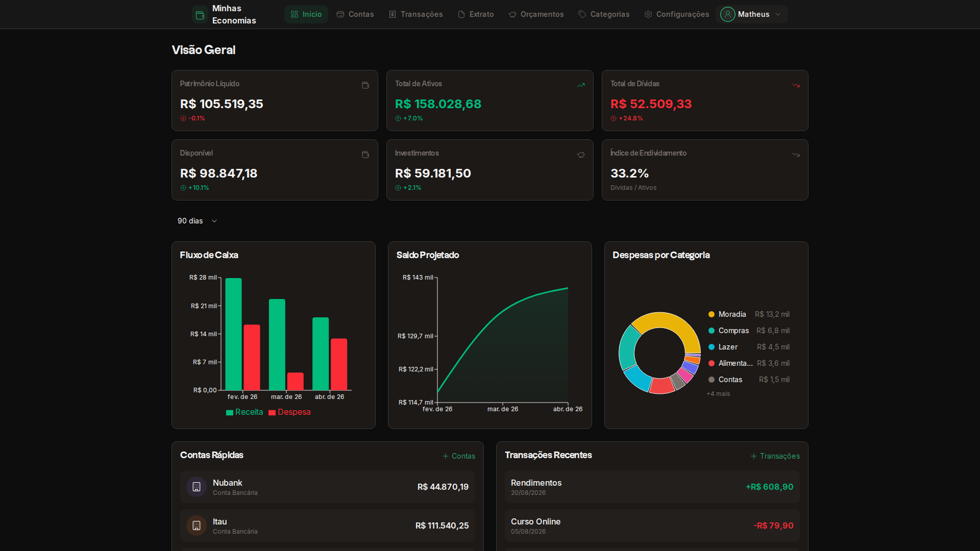Viewport: 980px width, 551px height.
Task: Click the wallet icon on Disponível card
Action: [x=365, y=155]
